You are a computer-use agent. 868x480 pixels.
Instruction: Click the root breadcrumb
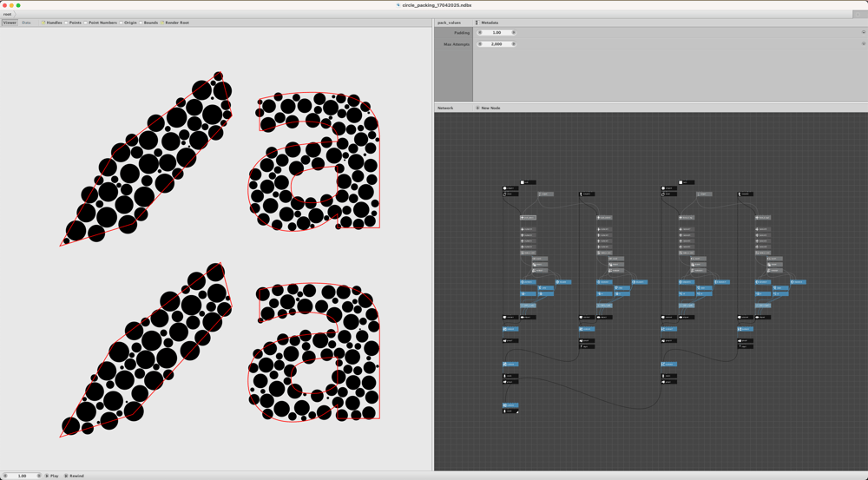[x=7, y=14]
